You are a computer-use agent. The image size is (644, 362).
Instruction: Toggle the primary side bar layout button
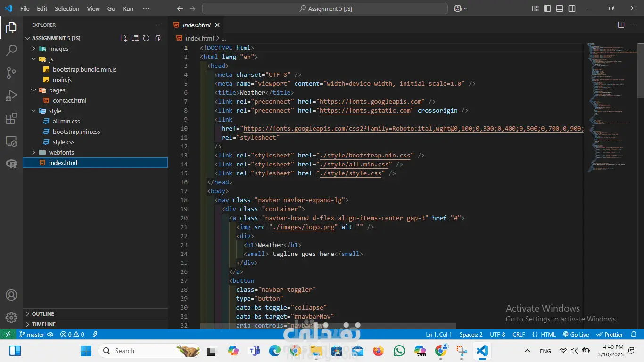point(547,8)
